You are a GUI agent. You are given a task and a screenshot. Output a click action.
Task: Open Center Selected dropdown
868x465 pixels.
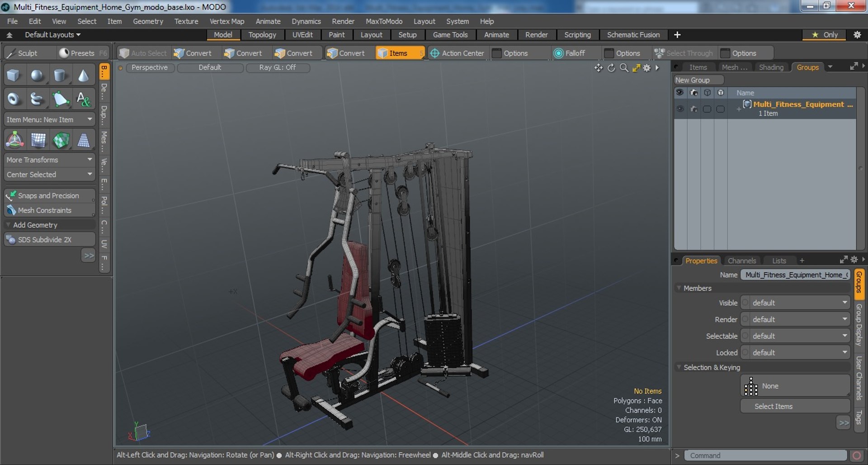click(50, 174)
